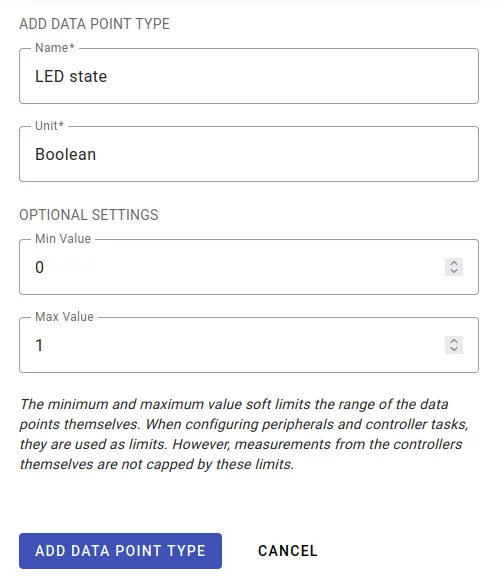Viewport: 497px width, 587px height.
Task: Click the help text line starting 'The minimum'
Action: [234, 404]
